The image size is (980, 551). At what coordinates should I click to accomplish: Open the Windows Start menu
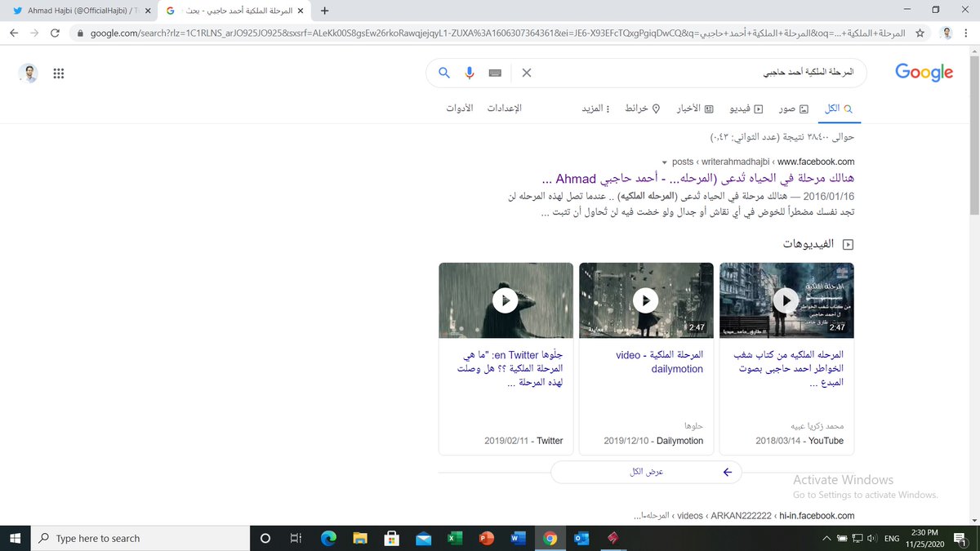pyautogui.click(x=15, y=538)
